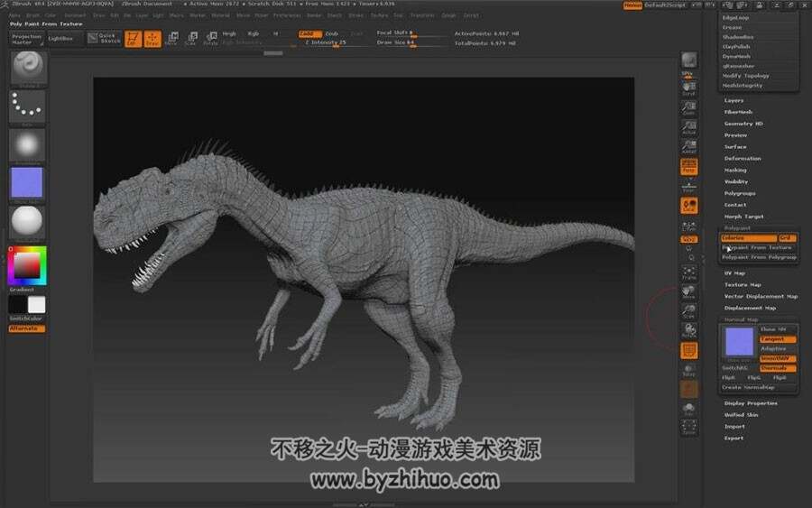Enable L.Sym local symmetry icon
Image resolution: width=812 pixels, height=508 pixels.
tap(688, 226)
